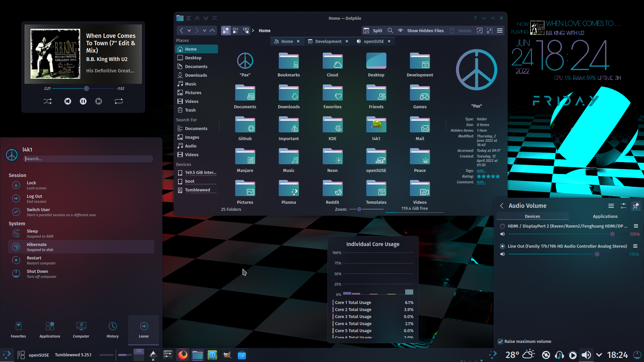Collapse Audio Volume with back arrow
Viewport: 644px width, 362px height.
pyautogui.click(x=502, y=206)
